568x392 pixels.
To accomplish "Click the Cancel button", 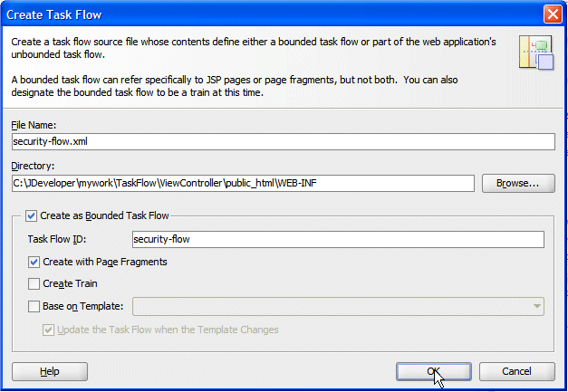I will (517, 371).
